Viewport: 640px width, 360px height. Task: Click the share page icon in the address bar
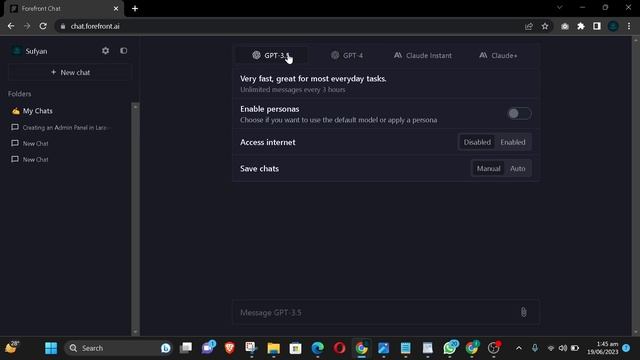click(x=529, y=26)
